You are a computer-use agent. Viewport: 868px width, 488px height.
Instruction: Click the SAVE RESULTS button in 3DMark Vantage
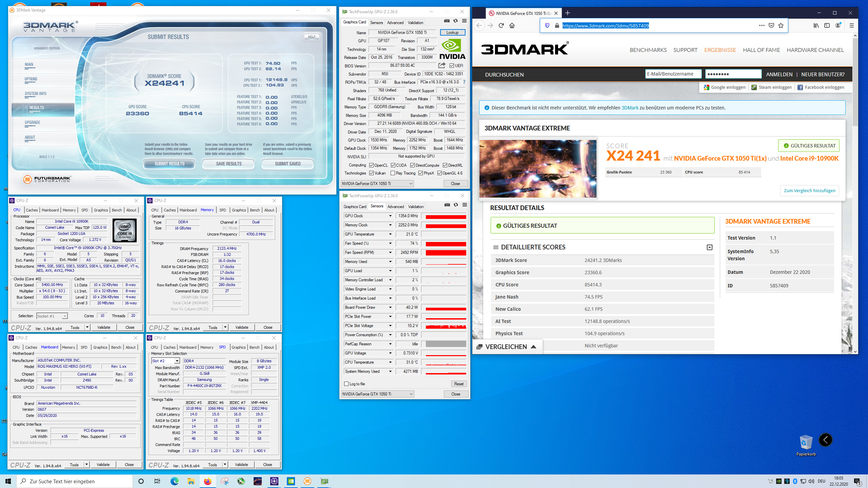pos(229,164)
